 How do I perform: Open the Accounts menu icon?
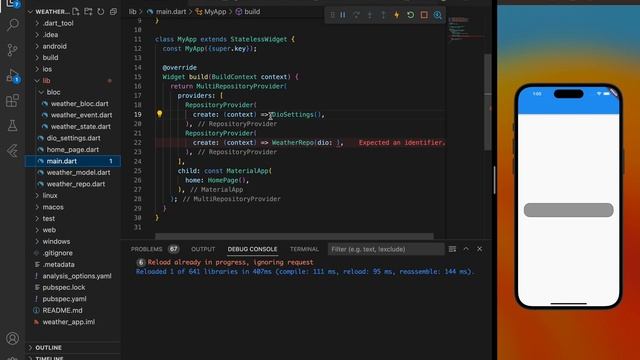point(13,338)
